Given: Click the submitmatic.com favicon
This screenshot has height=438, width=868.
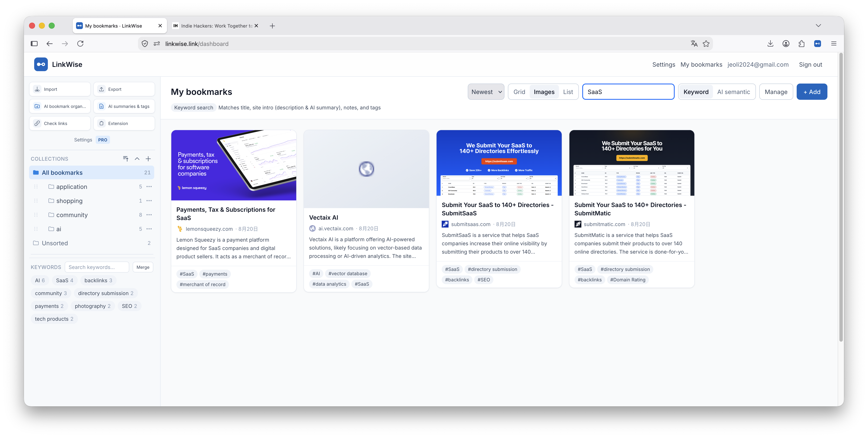Looking at the screenshot, I should coord(578,224).
